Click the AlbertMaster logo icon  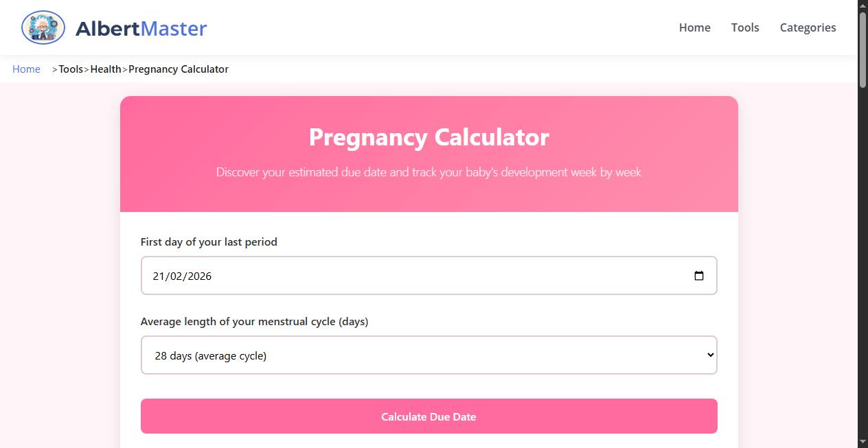click(43, 27)
